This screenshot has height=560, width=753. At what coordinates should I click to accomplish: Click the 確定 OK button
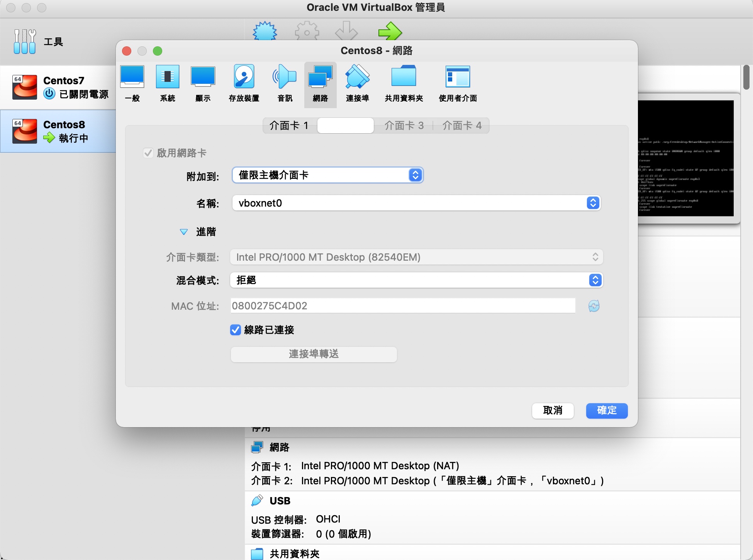click(x=607, y=411)
